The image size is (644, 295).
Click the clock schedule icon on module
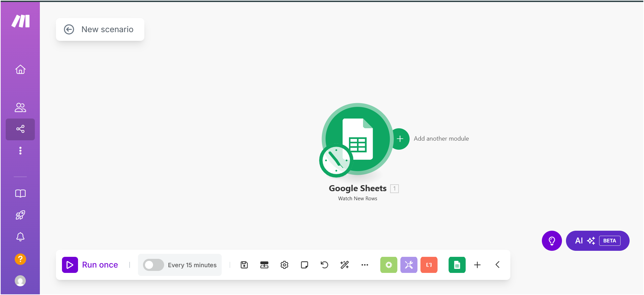(x=336, y=161)
